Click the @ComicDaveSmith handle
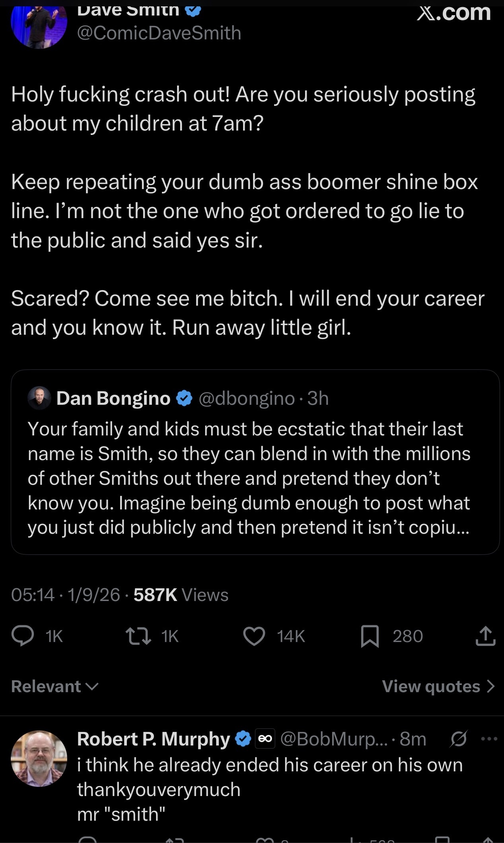This screenshot has width=504, height=843. point(159,33)
